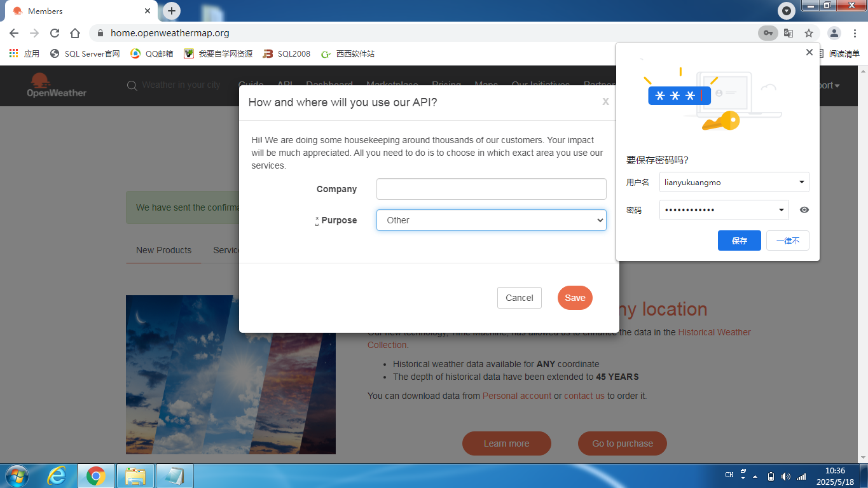Switch to the New Products tab
The height and width of the screenshot is (488, 868).
[163, 250]
